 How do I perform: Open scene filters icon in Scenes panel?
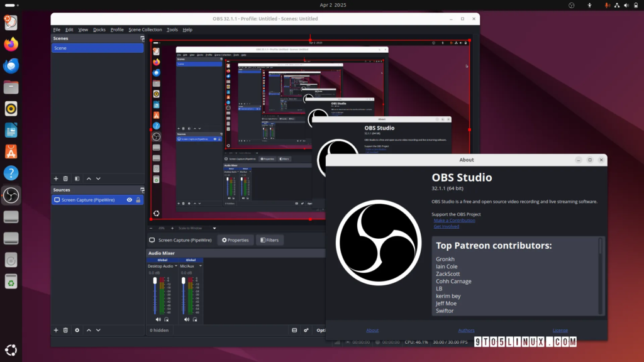pyautogui.click(x=77, y=178)
